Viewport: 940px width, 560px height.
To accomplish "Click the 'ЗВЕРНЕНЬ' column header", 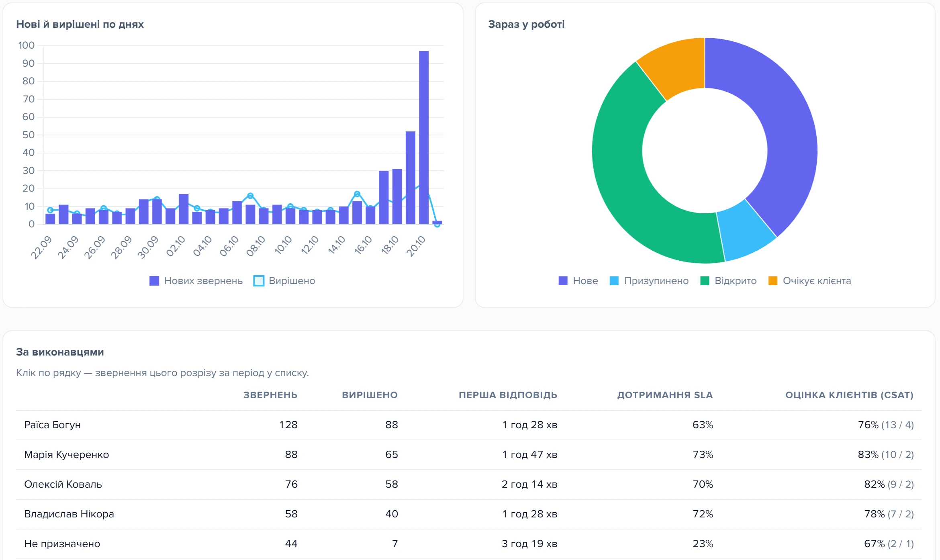I will 270,395.
